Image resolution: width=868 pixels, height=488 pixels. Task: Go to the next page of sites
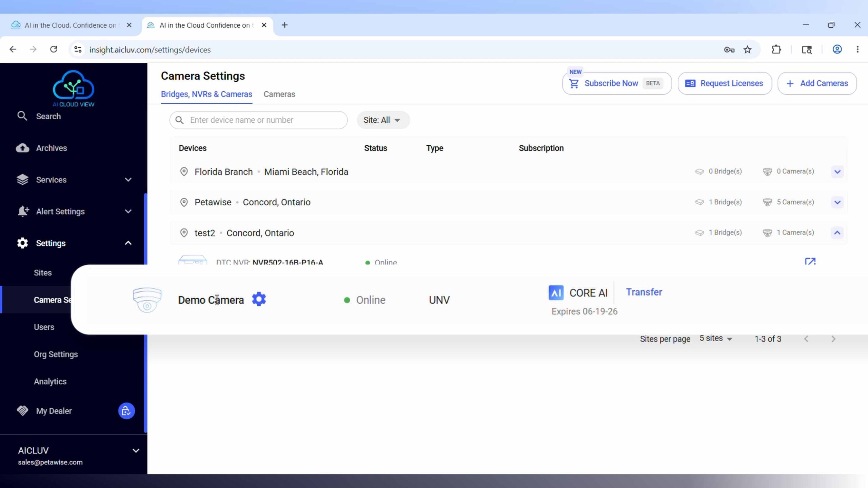click(833, 339)
